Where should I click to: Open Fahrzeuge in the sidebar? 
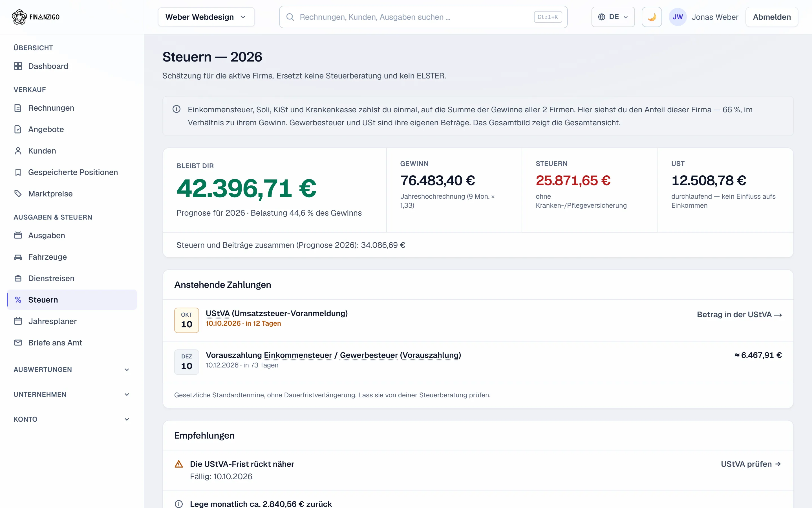pyautogui.click(x=72, y=257)
